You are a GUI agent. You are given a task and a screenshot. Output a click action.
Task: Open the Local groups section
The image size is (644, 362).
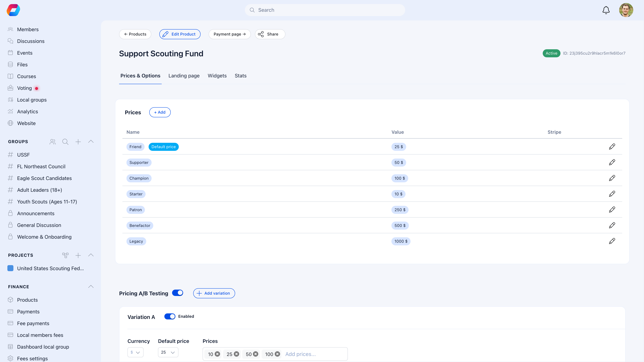[x=32, y=100]
